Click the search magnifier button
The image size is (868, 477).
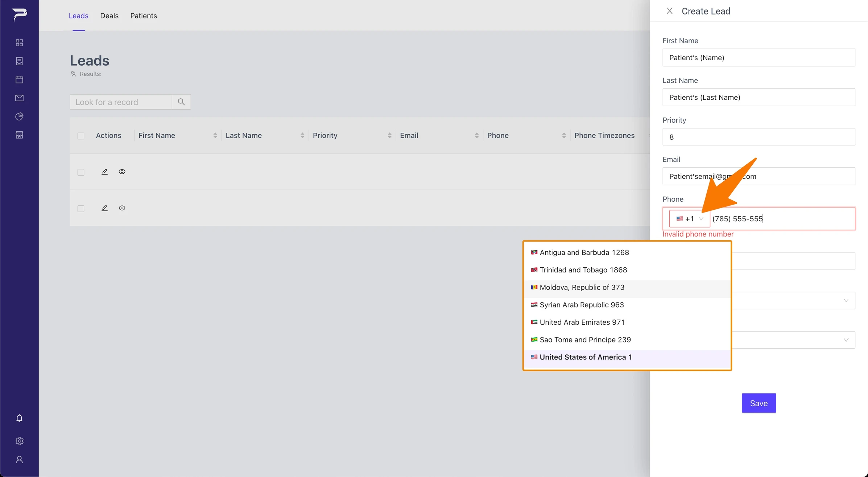tap(181, 102)
